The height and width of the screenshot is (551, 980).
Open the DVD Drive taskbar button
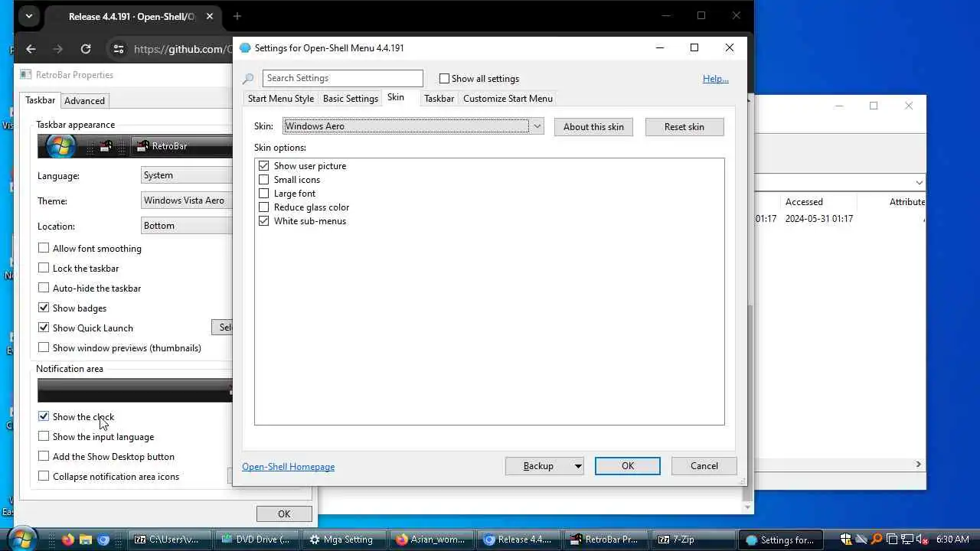[256, 540]
